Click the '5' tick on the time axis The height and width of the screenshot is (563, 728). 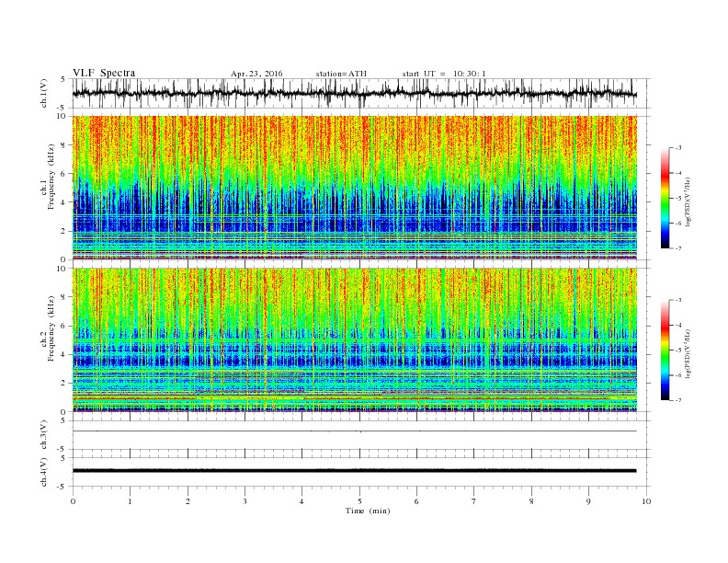pos(359,501)
